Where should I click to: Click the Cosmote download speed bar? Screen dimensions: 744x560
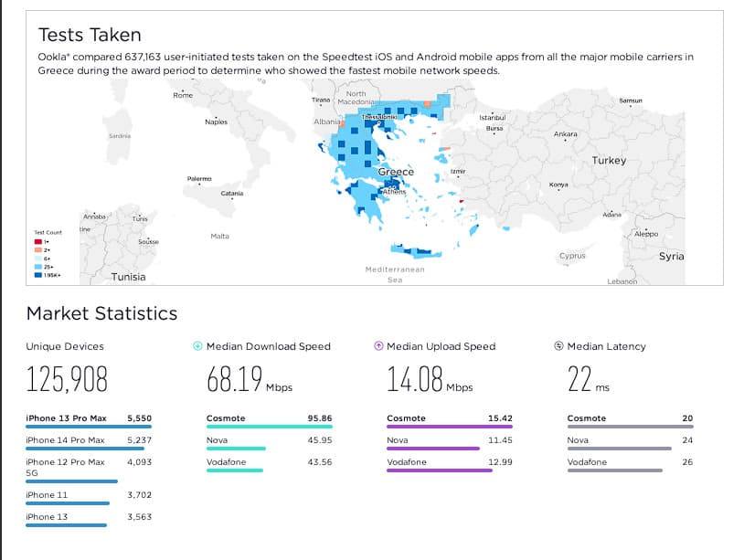[269, 427]
